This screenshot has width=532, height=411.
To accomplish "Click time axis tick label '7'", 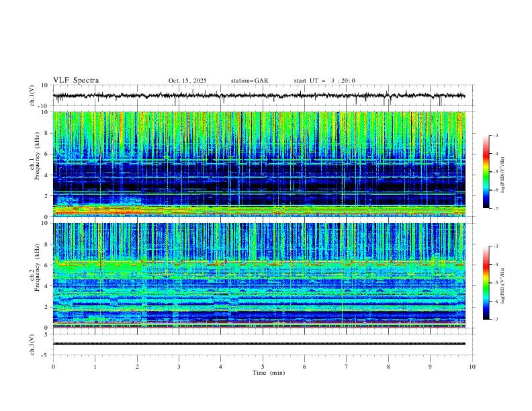I will point(347,367).
